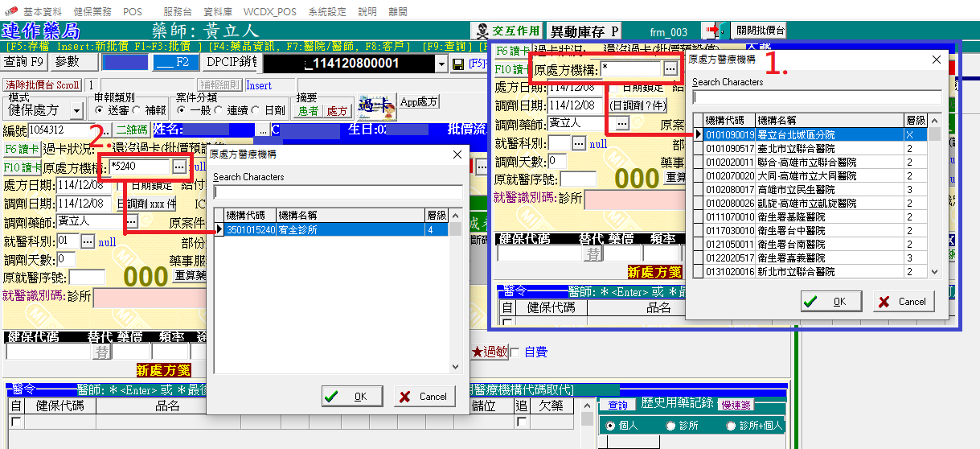Viewport: 980px width, 449px height.
Task: Open the prescription number 114120800001 dropdown
Action: coord(441,64)
